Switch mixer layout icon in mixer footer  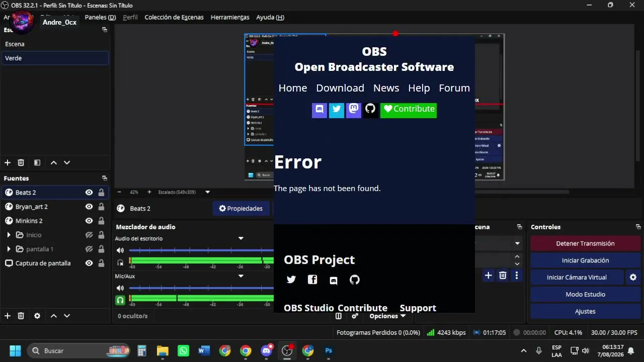339,316
